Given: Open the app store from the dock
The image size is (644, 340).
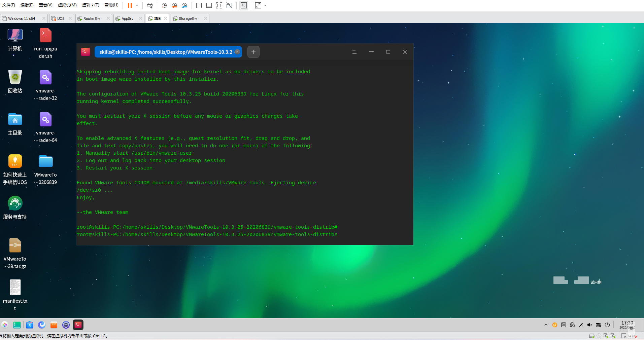Looking at the screenshot, I should 54,325.
